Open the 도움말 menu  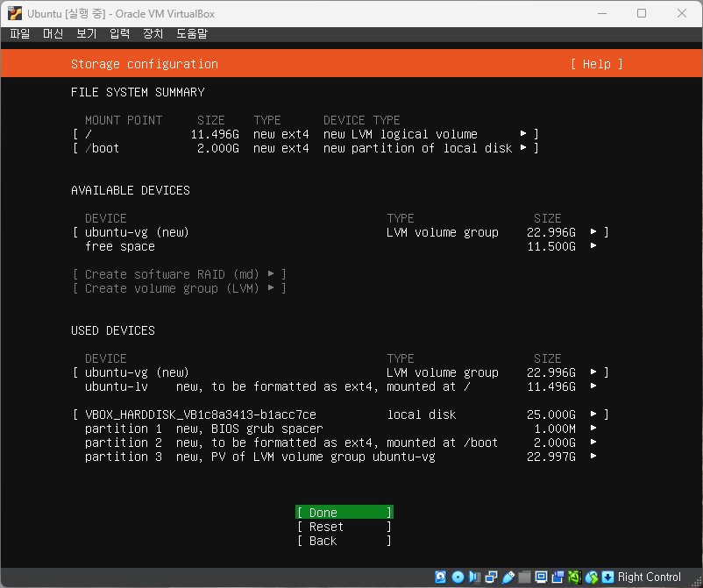(x=192, y=33)
